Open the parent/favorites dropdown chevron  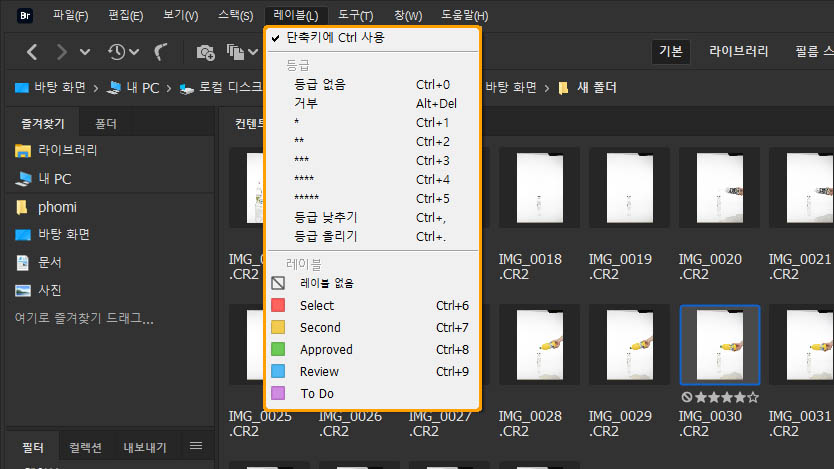(x=85, y=52)
